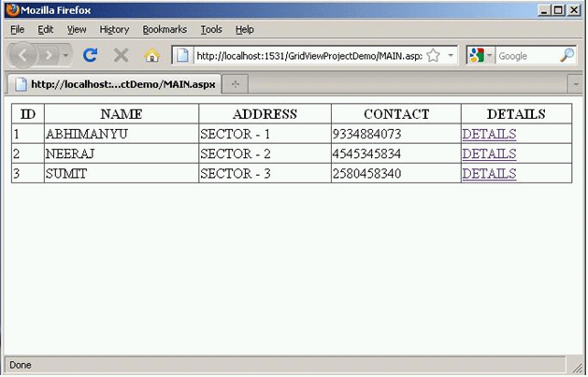Open the recent pages history dropdown arrow
The height and width of the screenshot is (377, 588).
tap(65, 55)
